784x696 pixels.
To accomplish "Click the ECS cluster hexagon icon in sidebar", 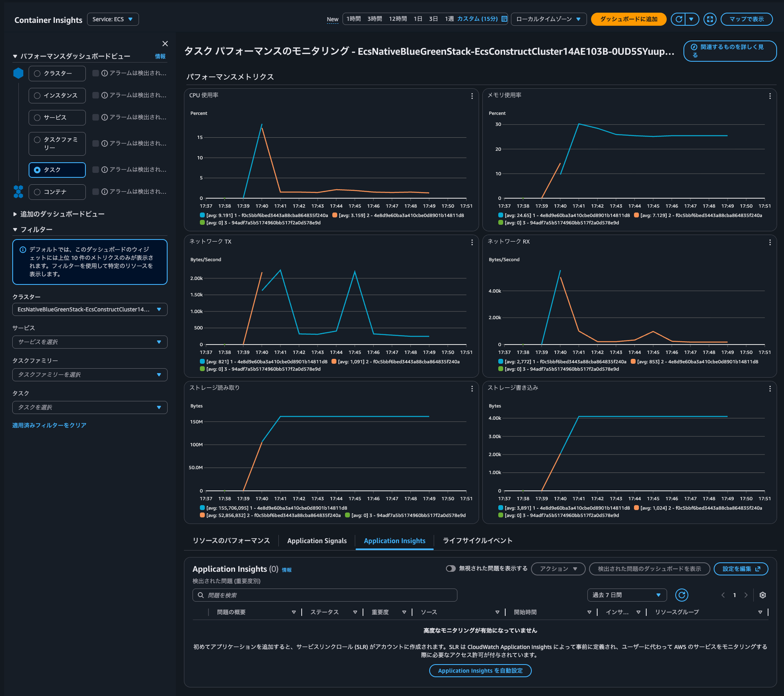I will 18,74.
